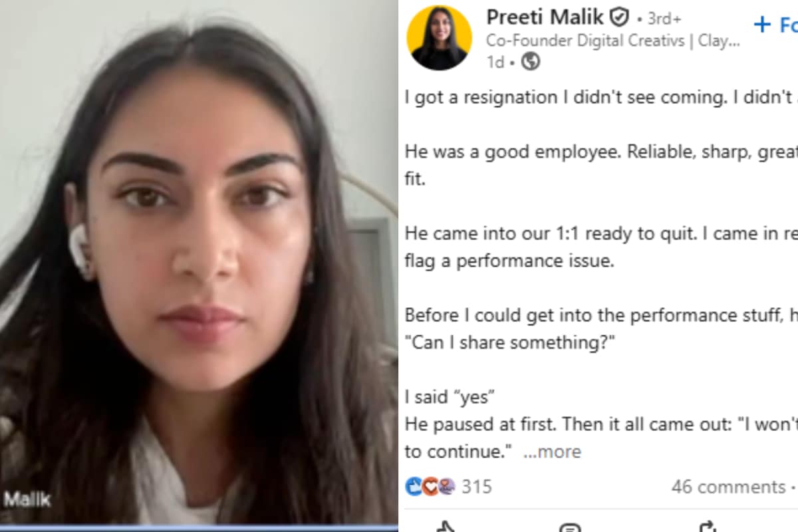
Task: Click the round profile photo avatar
Action: click(x=439, y=38)
